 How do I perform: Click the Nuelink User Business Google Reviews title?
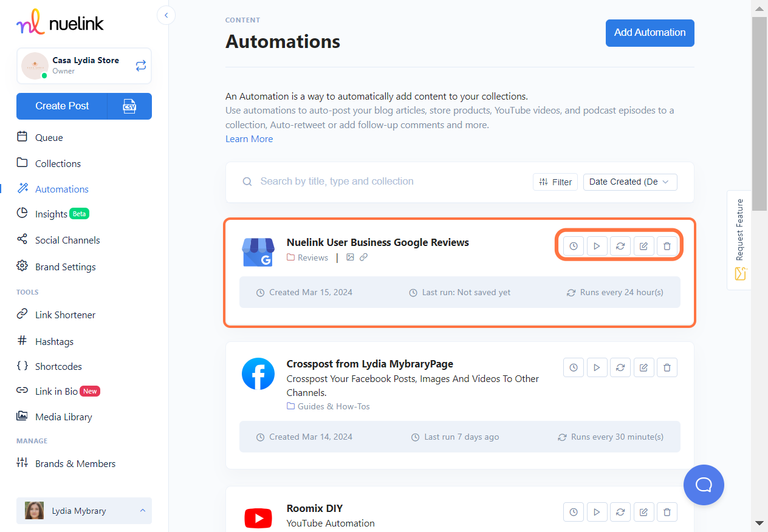378,242
